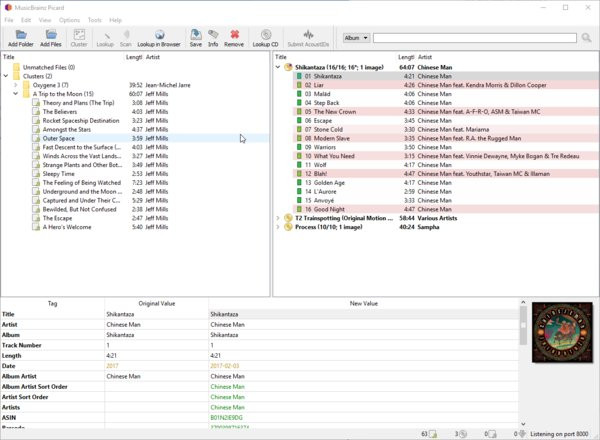Click the Track Number tag row

(21, 345)
